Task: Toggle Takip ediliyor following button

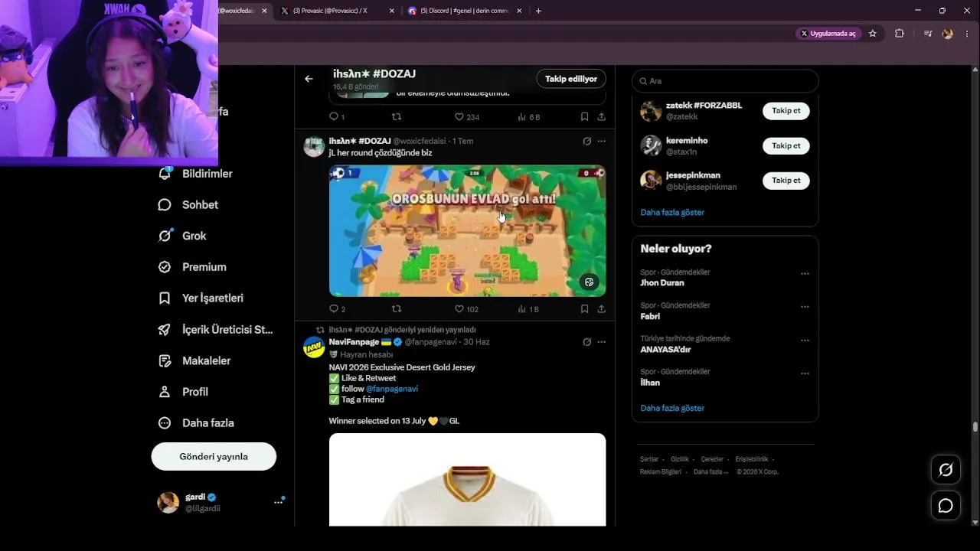Action: [x=571, y=79]
